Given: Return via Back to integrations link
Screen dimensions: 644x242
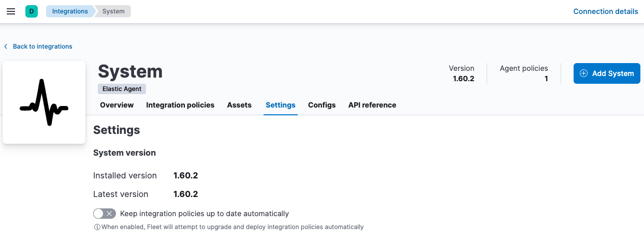Looking at the screenshot, I should pos(42,47).
